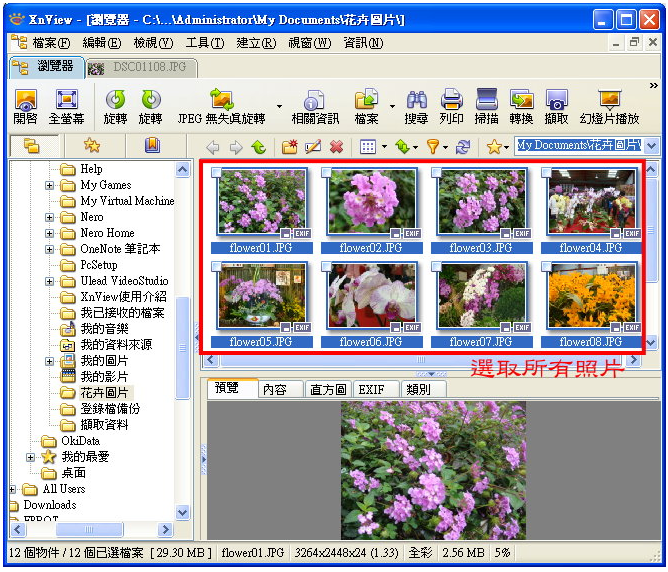The height and width of the screenshot is (572, 668).
Task: Click the favorites star icon near path box
Action: tap(494, 147)
